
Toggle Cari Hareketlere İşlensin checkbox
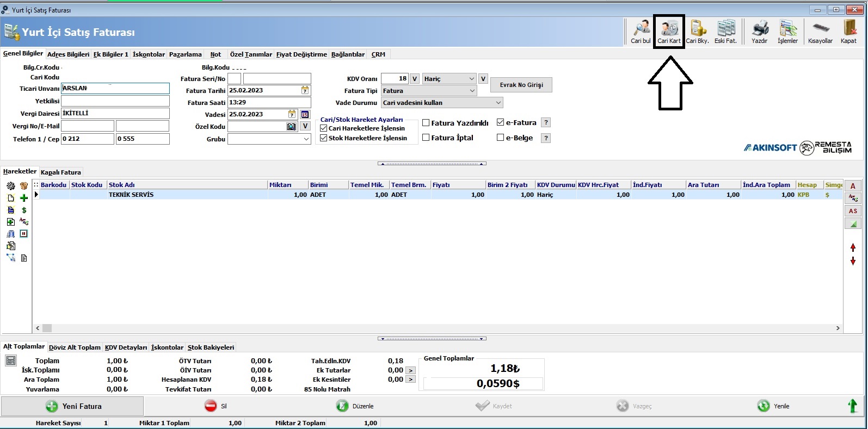[324, 128]
